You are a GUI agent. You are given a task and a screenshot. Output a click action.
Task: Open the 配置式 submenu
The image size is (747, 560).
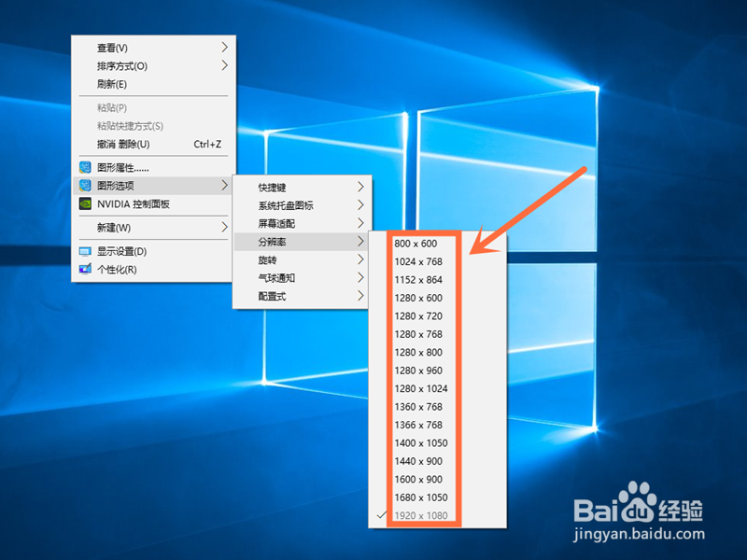271,297
